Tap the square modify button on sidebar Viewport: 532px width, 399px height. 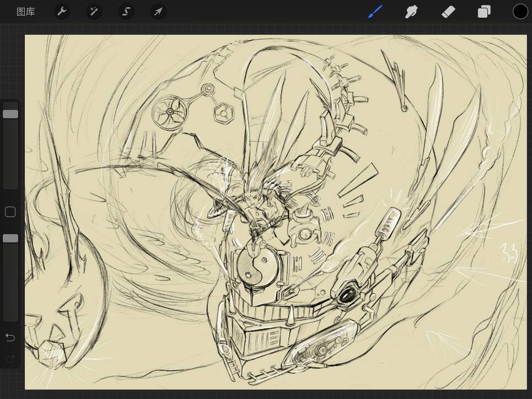[10, 212]
